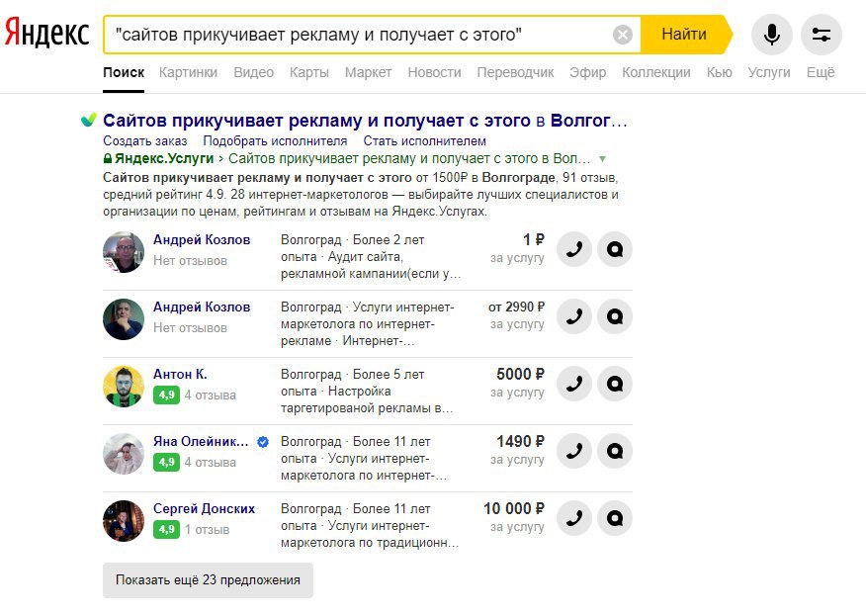Viewport: 866px width, 616px height.
Task: Click the '1 отзыв' text by Сергей Донских
Action: [x=208, y=529]
